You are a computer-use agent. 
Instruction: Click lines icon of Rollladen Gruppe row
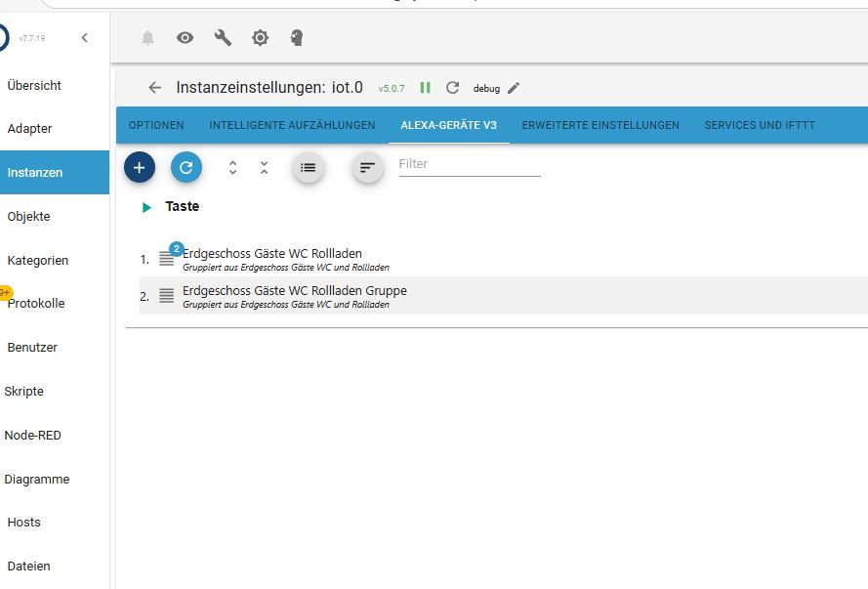click(167, 296)
